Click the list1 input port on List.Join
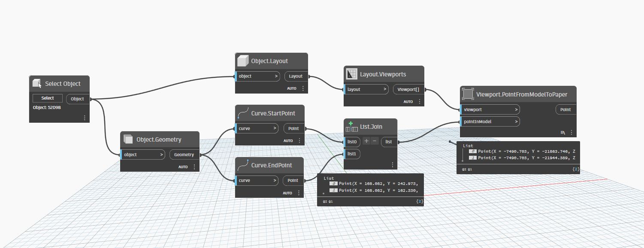The image size is (644, 248). tap(352, 154)
